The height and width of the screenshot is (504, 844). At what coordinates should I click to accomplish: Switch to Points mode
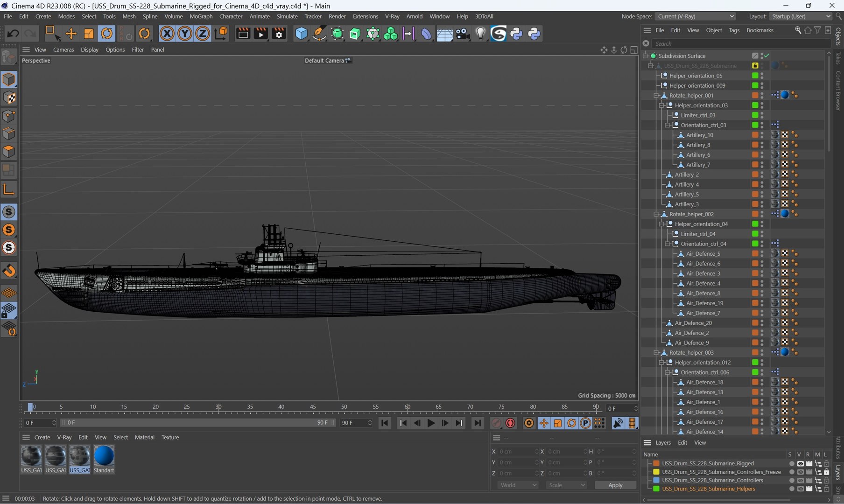(x=9, y=116)
